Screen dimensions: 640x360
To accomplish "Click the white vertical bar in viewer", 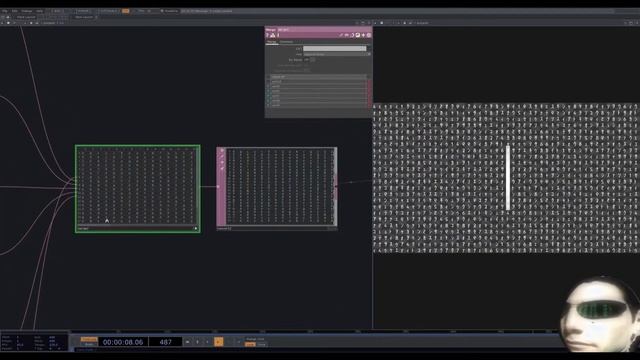I will (x=508, y=178).
